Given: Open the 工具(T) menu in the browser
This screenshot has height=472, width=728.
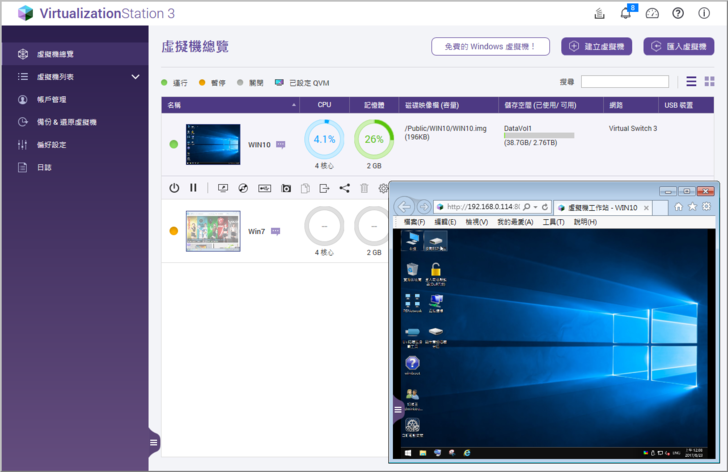Looking at the screenshot, I should (553, 222).
